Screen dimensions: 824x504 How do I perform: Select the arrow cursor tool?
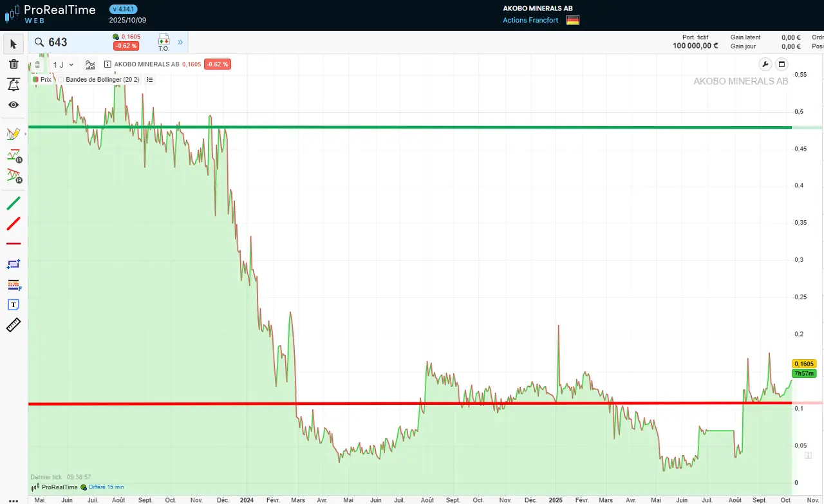(x=14, y=44)
